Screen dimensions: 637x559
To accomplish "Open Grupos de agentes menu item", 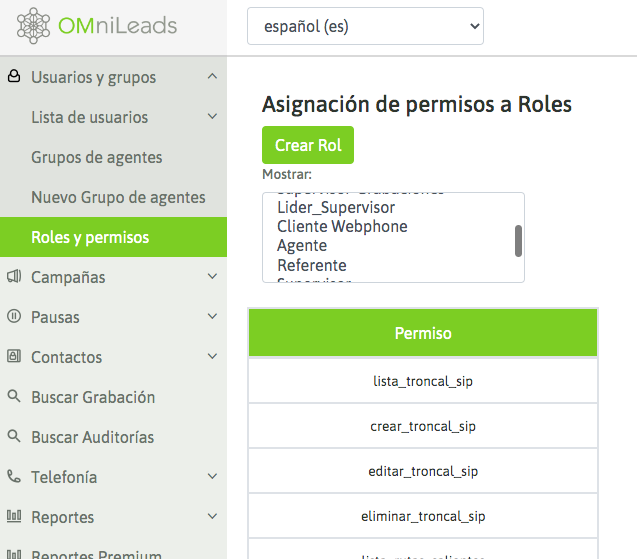I will pos(97,157).
